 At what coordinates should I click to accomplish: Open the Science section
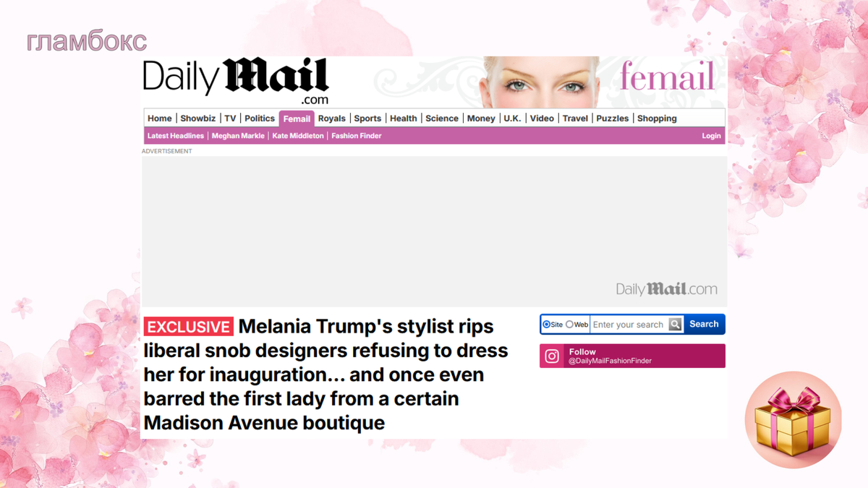coord(442,119)
